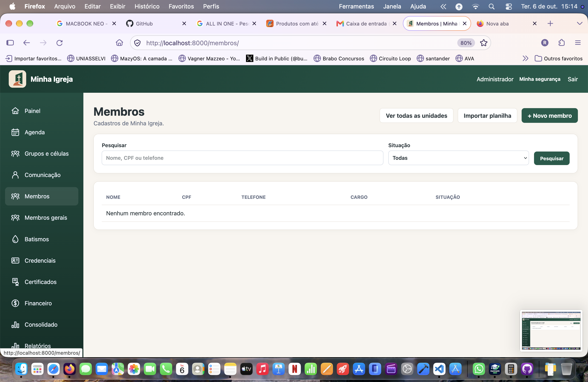Screen dimensions: 588x382
Task: Open the Credenciais ID card icon
Action: (x=15, y=260)
